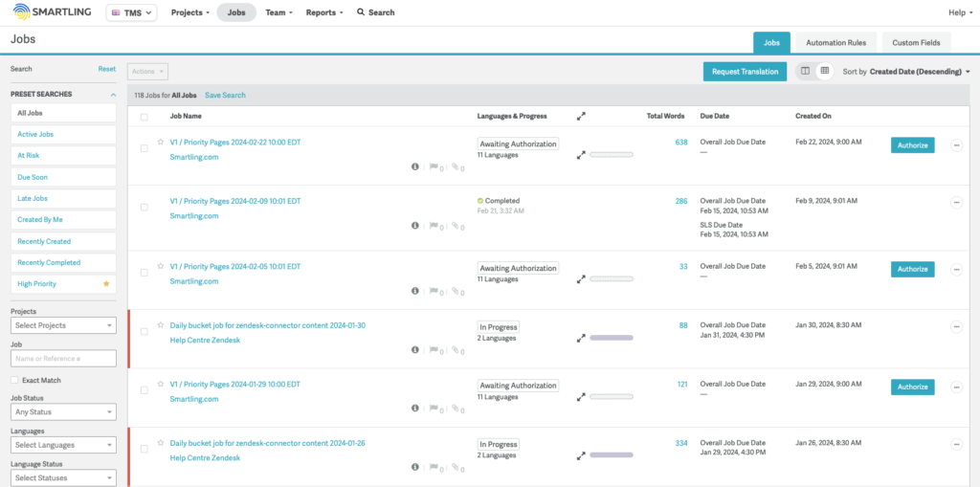This screenshot has width=980, height=487.
Task: Expand the Select Projects dropdown
Action: click(x=64, y=325)
